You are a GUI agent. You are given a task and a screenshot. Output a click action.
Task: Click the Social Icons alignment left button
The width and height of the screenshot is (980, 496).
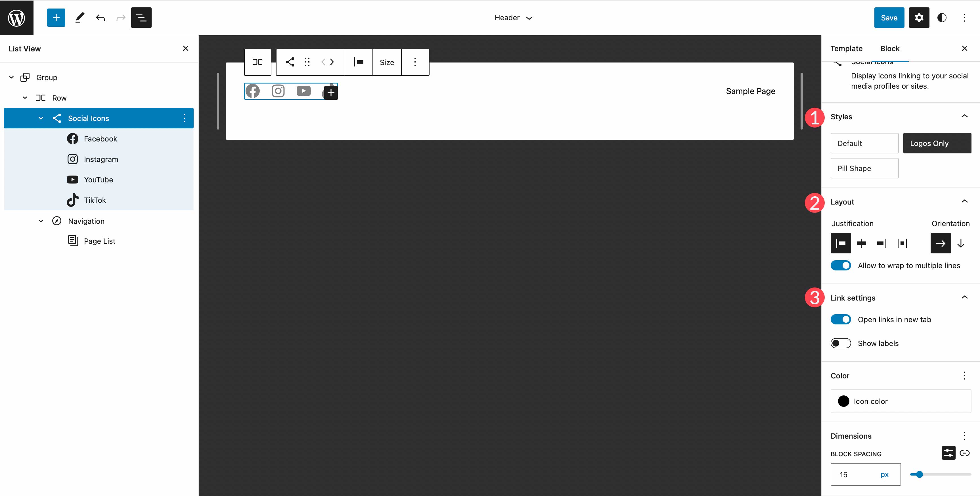[840, 243]
